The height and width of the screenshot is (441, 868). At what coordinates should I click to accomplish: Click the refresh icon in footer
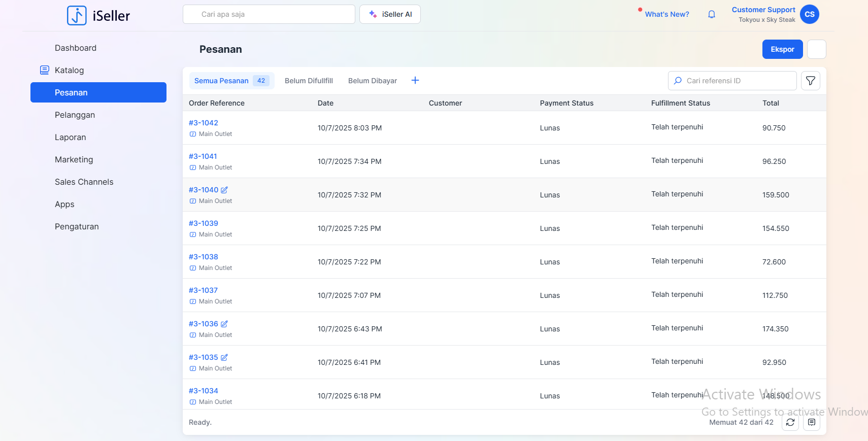(790, 422)
